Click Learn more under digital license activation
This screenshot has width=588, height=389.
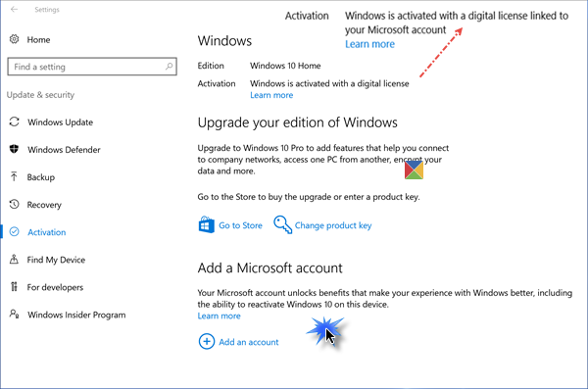271,95
